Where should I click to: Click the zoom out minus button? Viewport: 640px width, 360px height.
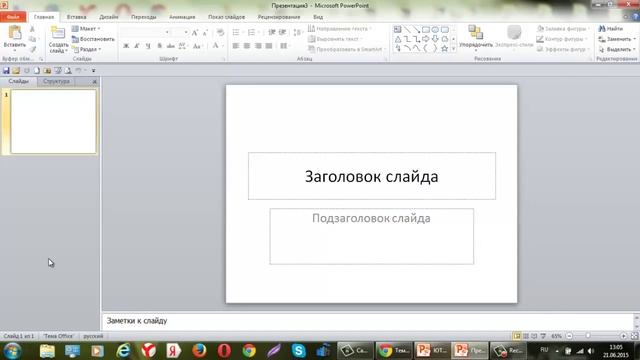[x=569, y=336]
